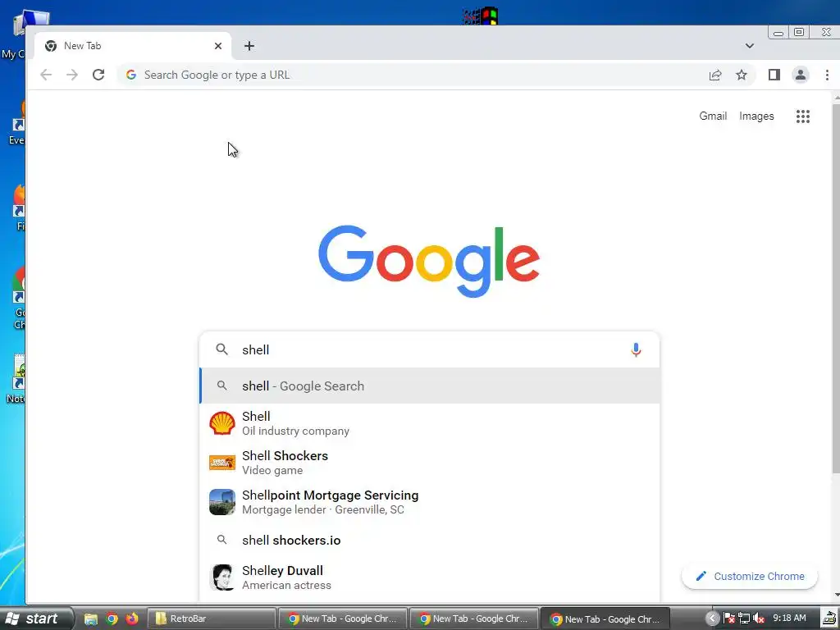Switch to first New Tab Chrome taskbar item
Screen dimensions: 840x630
[x=343, y=619]
